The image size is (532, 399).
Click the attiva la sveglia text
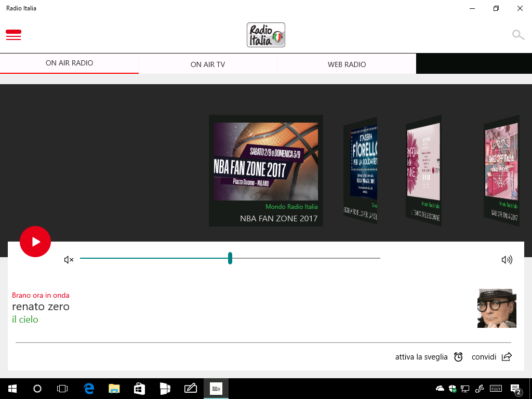click(x=421, y=357)
